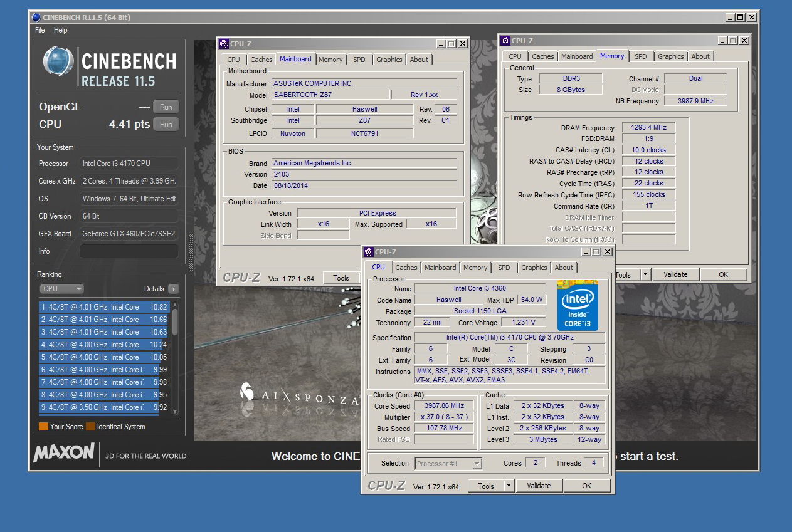This screenshot has height=532, width=792.
Task: Click NB Frequency value 3987.9 MHz
Action: click(x=695, y=101)
